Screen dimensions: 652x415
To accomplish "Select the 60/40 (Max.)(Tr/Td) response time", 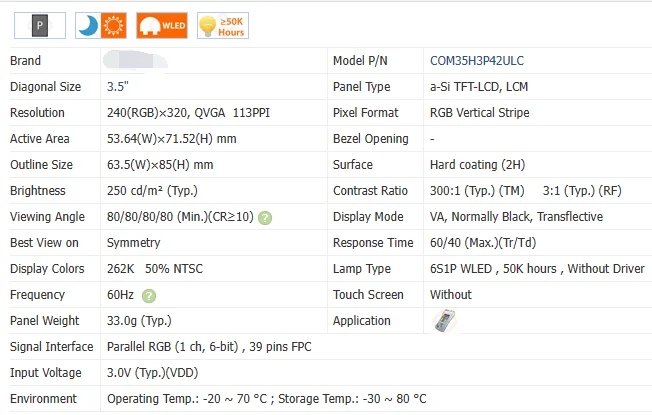I will pos(483,243).
